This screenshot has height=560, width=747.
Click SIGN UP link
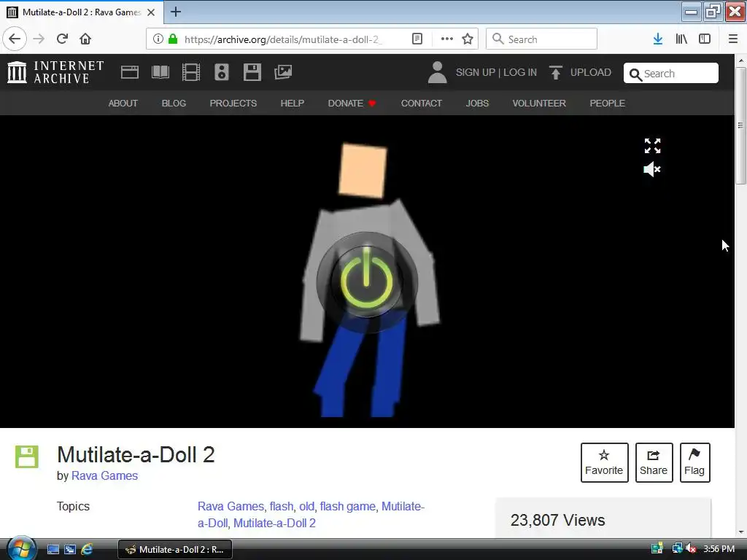(475, 72)
